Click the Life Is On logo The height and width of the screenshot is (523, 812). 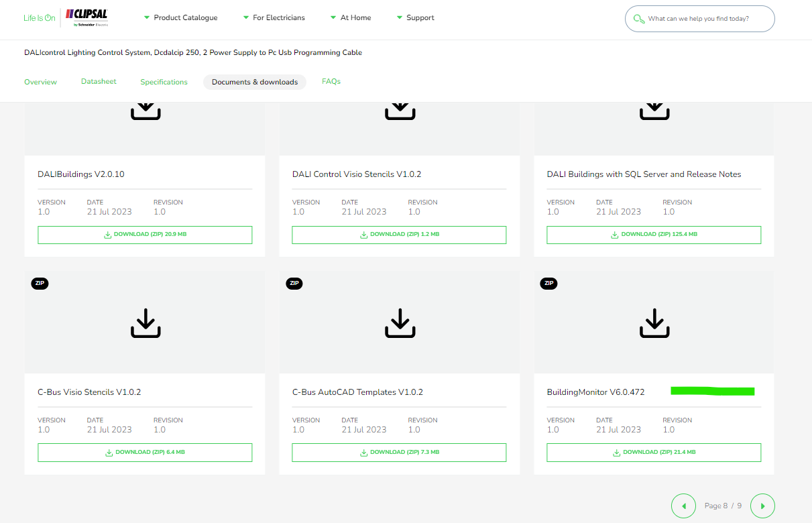[x=39, y=18]
